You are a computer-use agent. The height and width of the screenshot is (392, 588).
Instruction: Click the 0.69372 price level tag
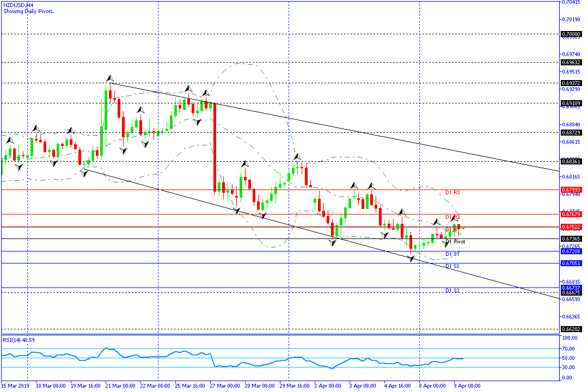pos(571,83)
